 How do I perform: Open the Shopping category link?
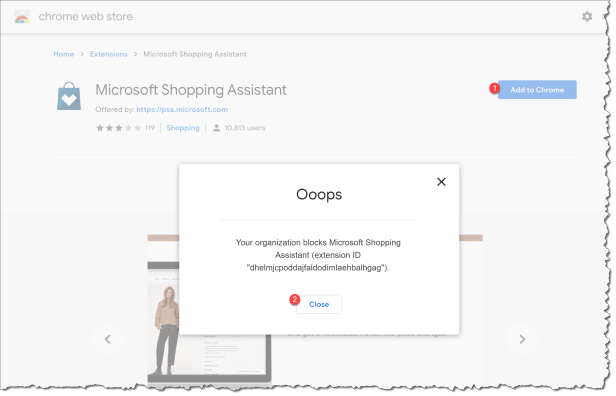coord(183,128)
